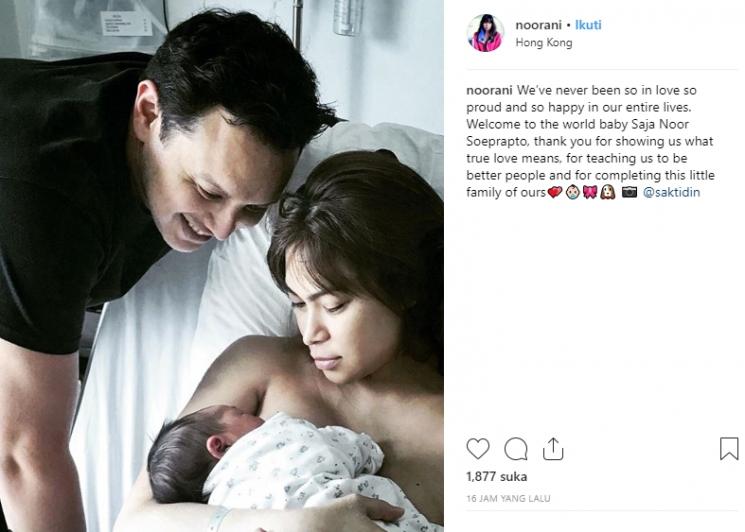Image resolution: width=745 pixels, height=532 pixels.
Task: Like the post with the heart icon
Action: [x=478, y=448]
